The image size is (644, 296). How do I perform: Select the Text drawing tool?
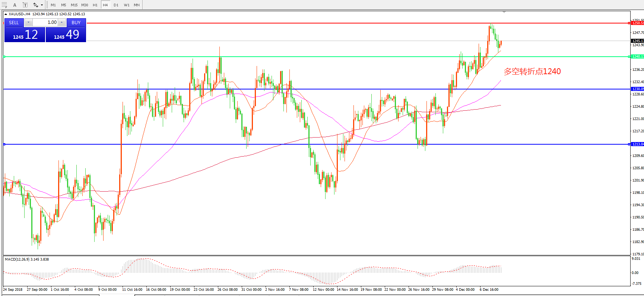15,5
